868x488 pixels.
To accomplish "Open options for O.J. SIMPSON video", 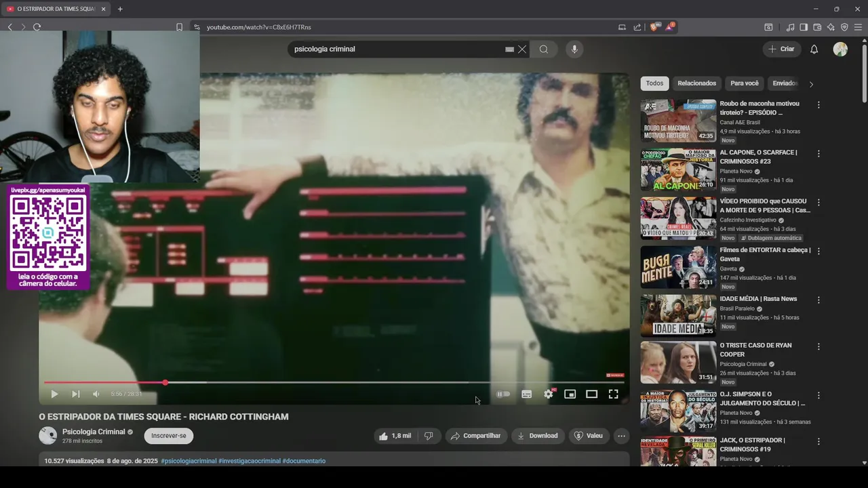I will [818, 395].
